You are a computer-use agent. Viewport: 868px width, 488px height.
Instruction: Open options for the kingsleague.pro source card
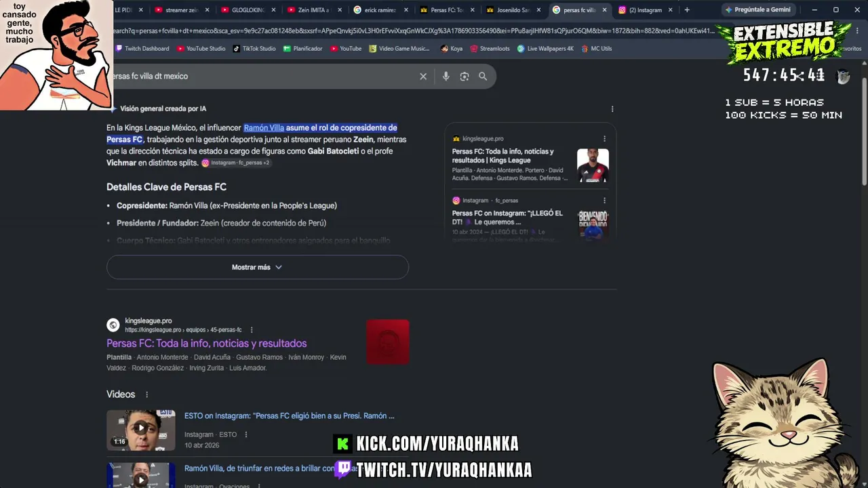click(604, 139)
